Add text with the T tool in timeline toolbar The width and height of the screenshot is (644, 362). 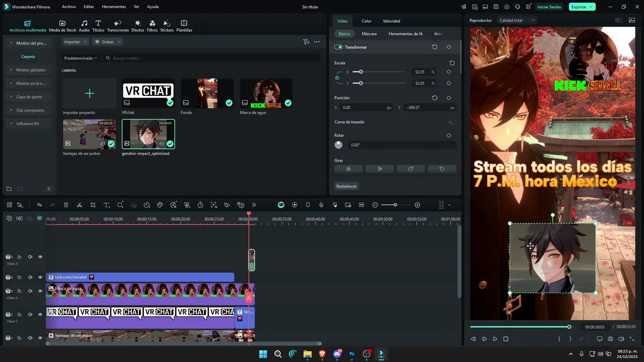pyautogui.click(x=106, y=205)
